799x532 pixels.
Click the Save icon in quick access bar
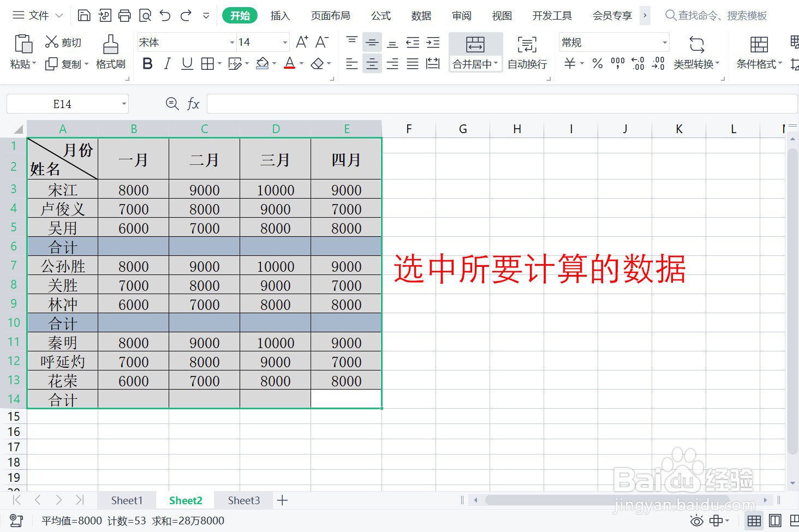click(84, 15)
